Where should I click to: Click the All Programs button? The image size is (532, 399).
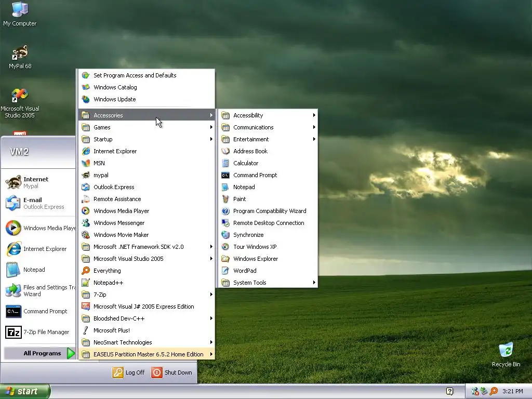(x=39, y=353)
